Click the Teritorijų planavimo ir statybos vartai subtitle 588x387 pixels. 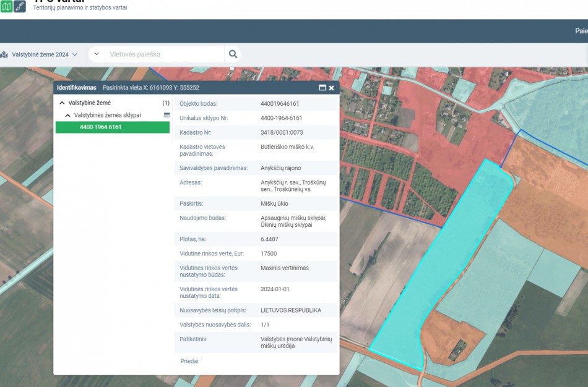click(80, 7)
